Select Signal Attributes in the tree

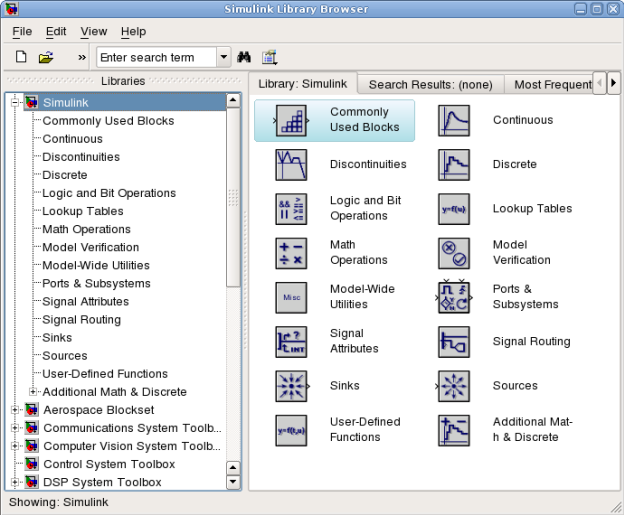click(x=86, y=301)
